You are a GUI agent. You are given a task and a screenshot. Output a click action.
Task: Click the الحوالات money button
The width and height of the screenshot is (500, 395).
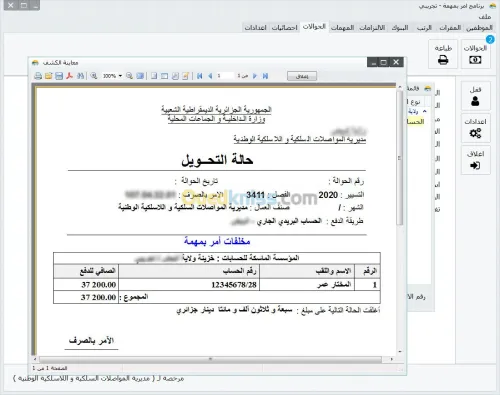(x=475, y=54)
